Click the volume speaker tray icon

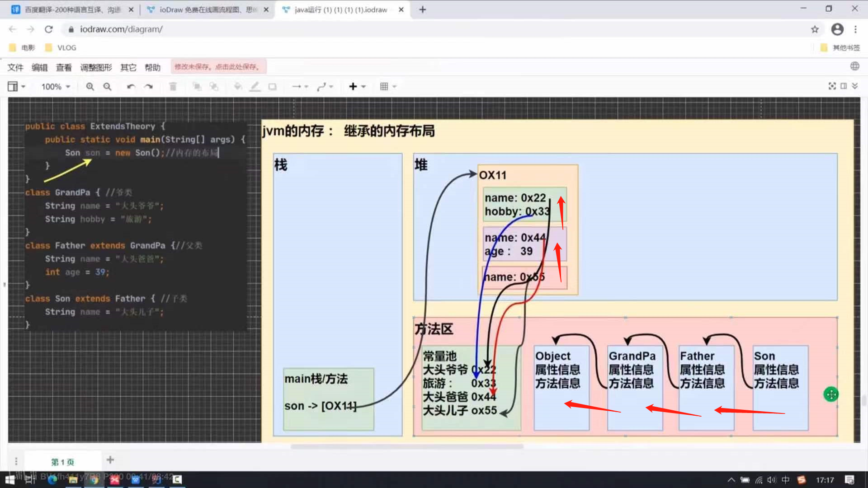click(x=771, y=480)
